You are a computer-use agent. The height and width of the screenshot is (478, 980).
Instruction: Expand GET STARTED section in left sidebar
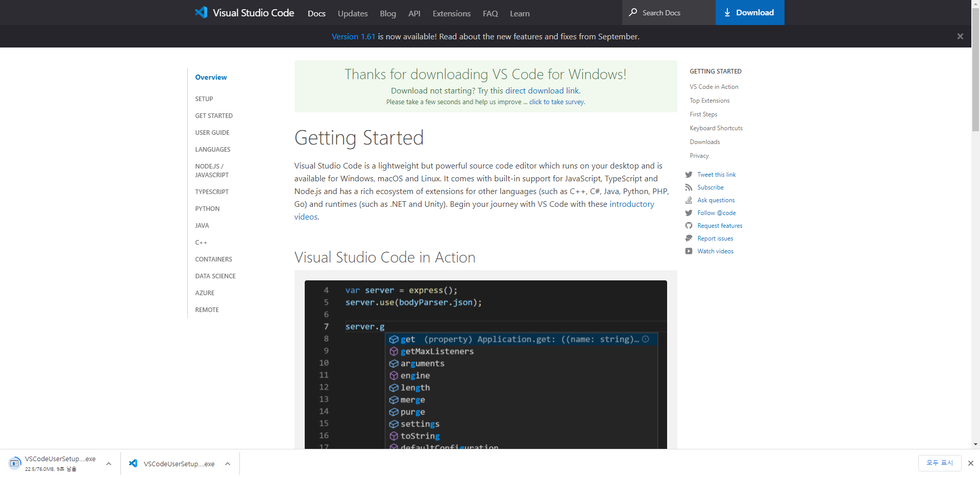click(x=214, y=115)
